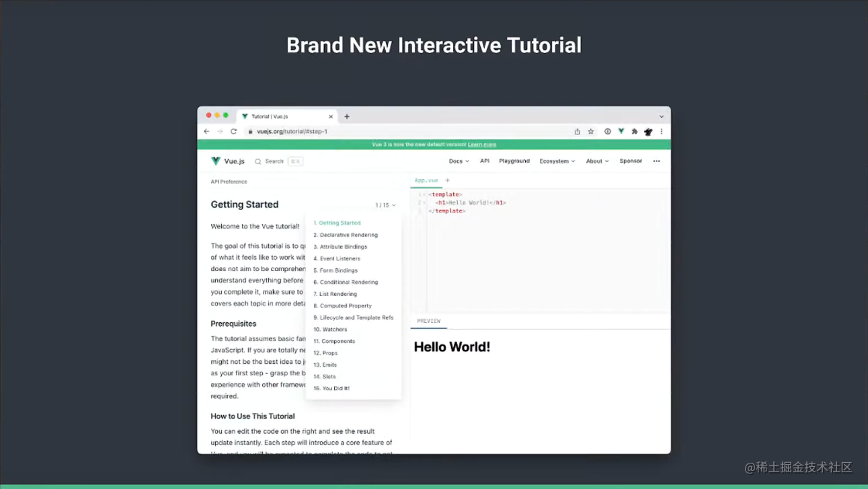
Task: Click the Vue.js logo
Action: (x=228, y=161)
